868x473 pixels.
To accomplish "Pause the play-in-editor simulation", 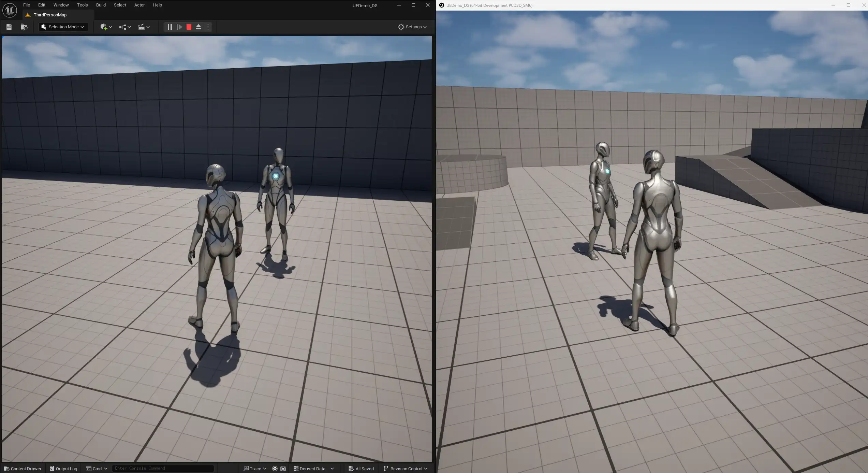I will pyautogui.click(x=170, y=27).
